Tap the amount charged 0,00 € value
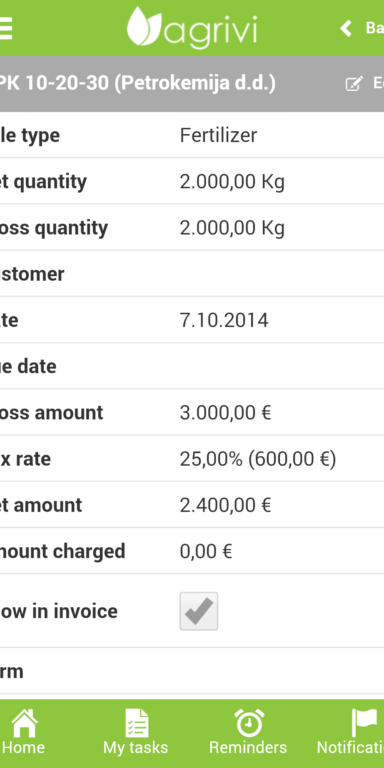The image size is (384, 768). point(206,552)
